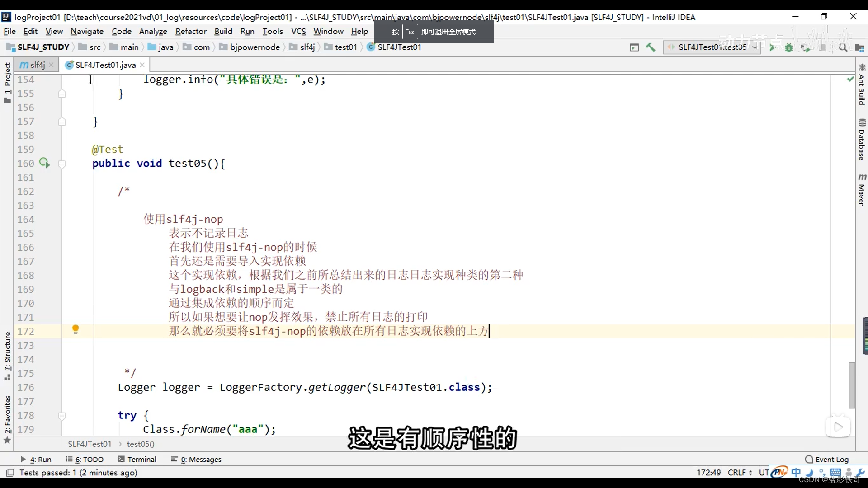Click the run gutter icon at line 160
This screenshot has width=868, height=488.
[44, 163]
